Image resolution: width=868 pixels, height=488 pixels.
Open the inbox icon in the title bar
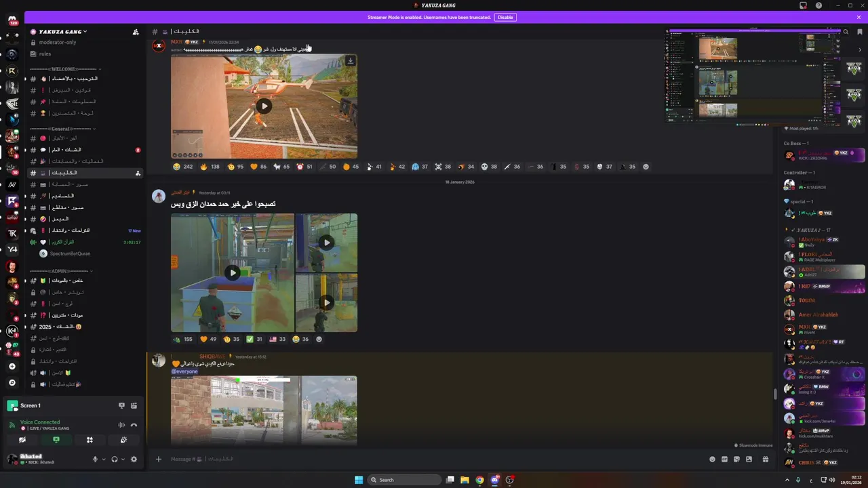point(804,5)
